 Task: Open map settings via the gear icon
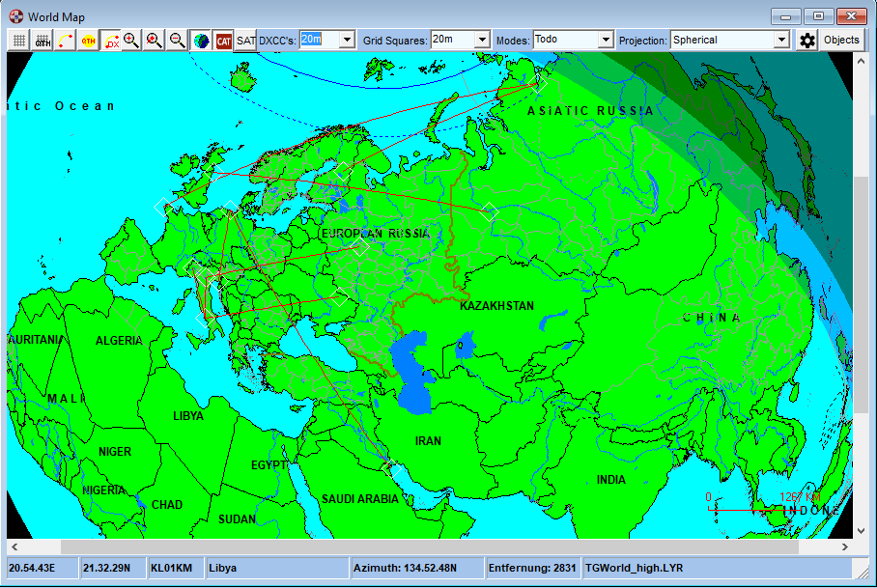click(x=807, y=40)
